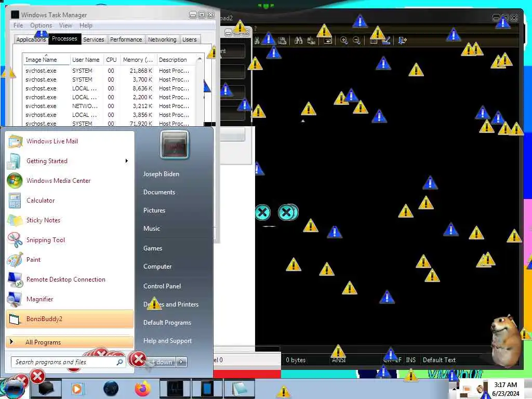The height and width of the screenshot is (399, 532).
Task: Launch the Magnifier
Action: (70, 299)
